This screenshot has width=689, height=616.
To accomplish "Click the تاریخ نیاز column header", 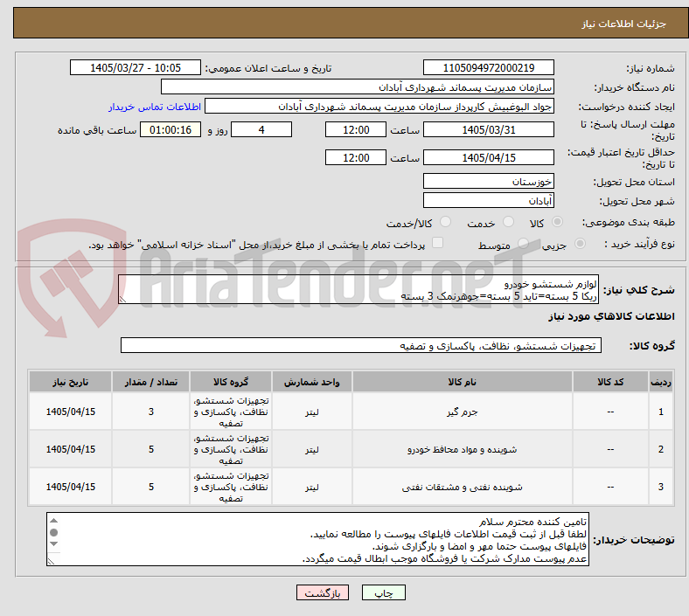I will [x=70, y=382].
